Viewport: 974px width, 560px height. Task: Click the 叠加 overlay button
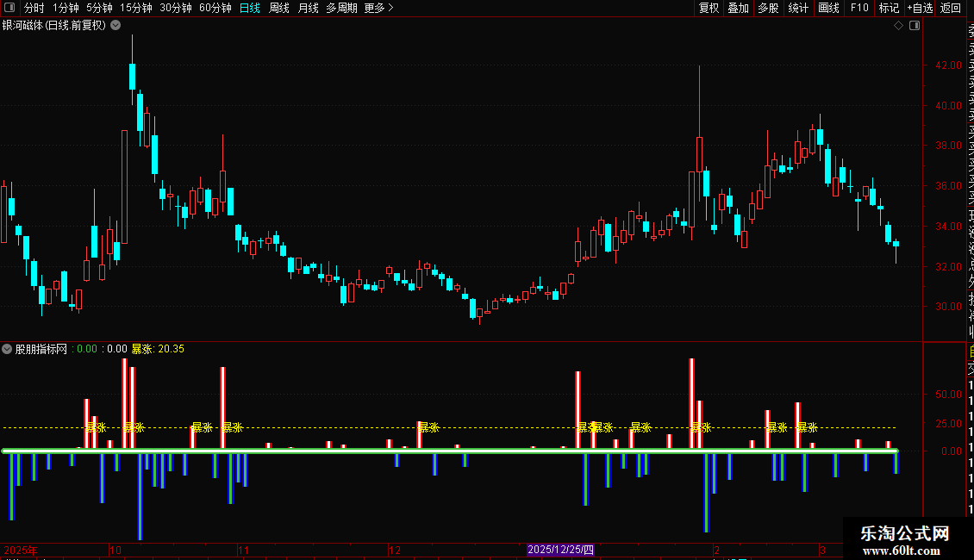coord(739,8)
